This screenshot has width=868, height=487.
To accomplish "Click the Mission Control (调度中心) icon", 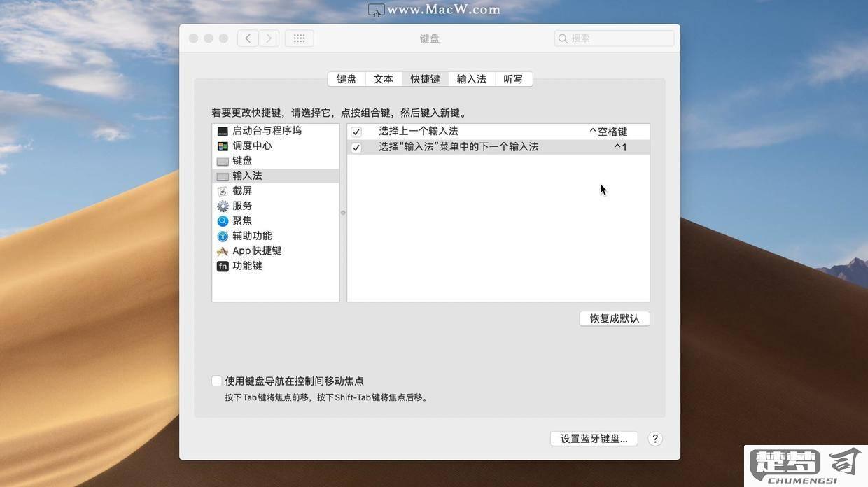I will pos(223,146).
